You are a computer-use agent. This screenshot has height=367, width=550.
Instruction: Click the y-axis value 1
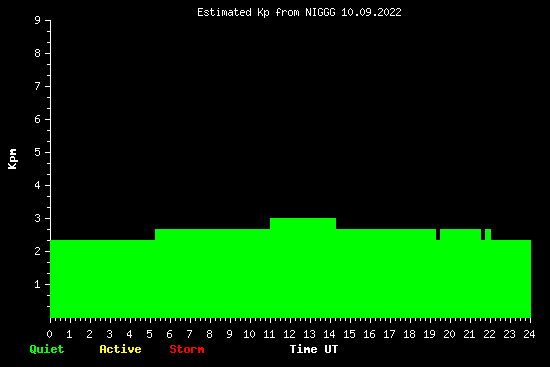[38, 284]
